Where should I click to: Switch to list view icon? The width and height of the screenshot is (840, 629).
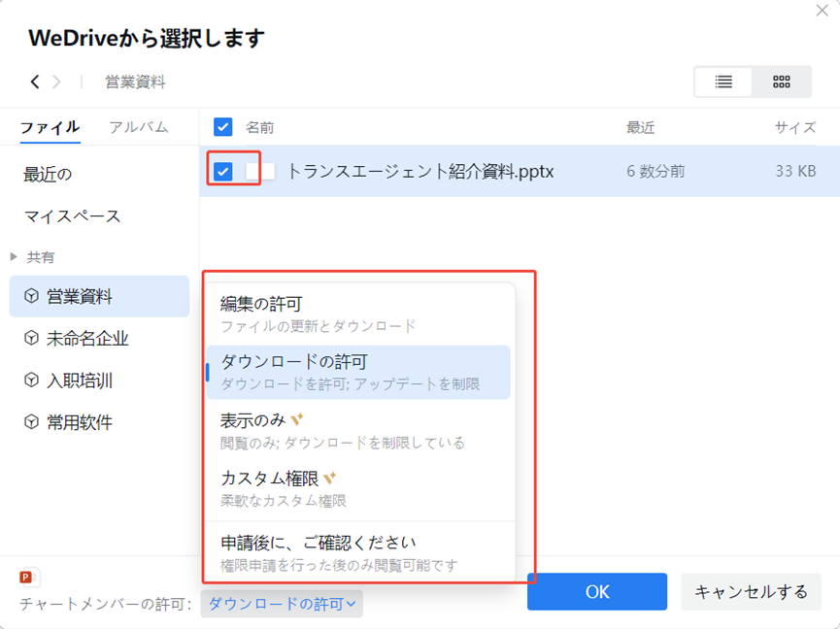point(723,83)
